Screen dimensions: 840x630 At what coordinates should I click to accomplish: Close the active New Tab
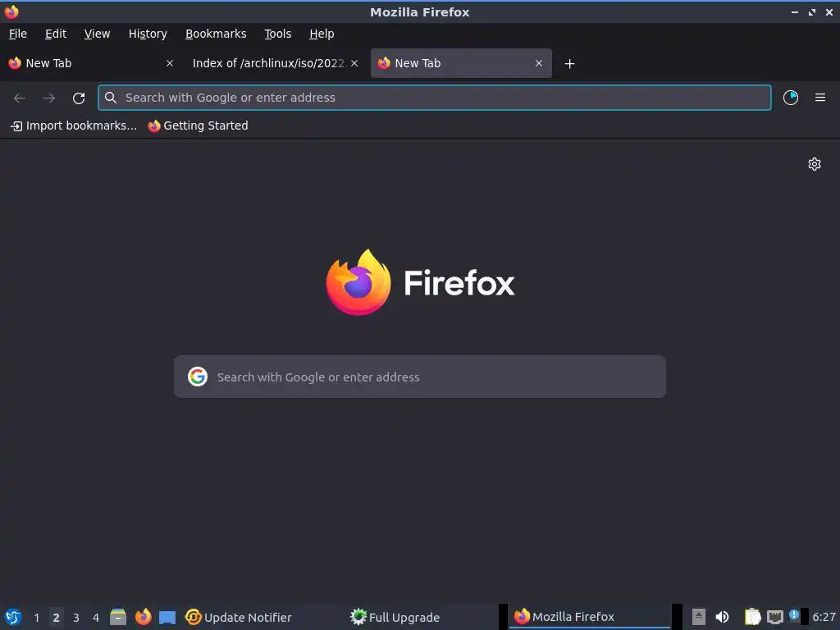coord(539,63)
